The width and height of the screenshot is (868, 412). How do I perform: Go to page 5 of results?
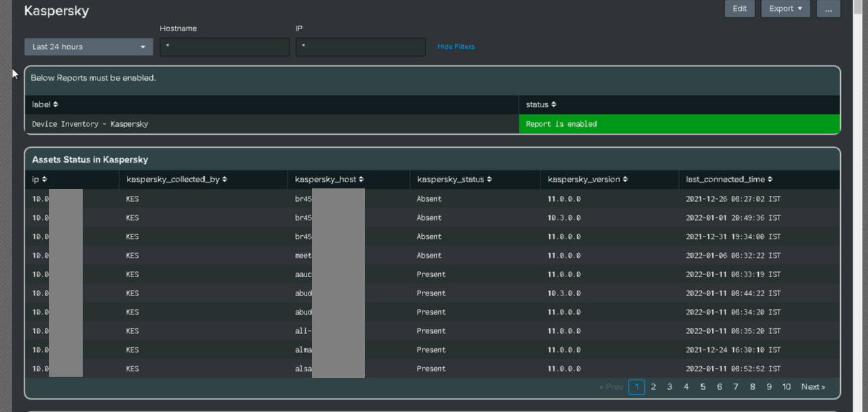pos(703,387)
